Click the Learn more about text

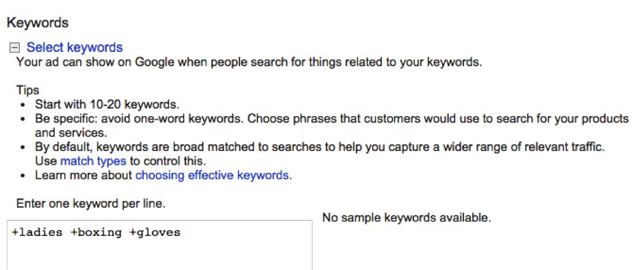(84, 175)
